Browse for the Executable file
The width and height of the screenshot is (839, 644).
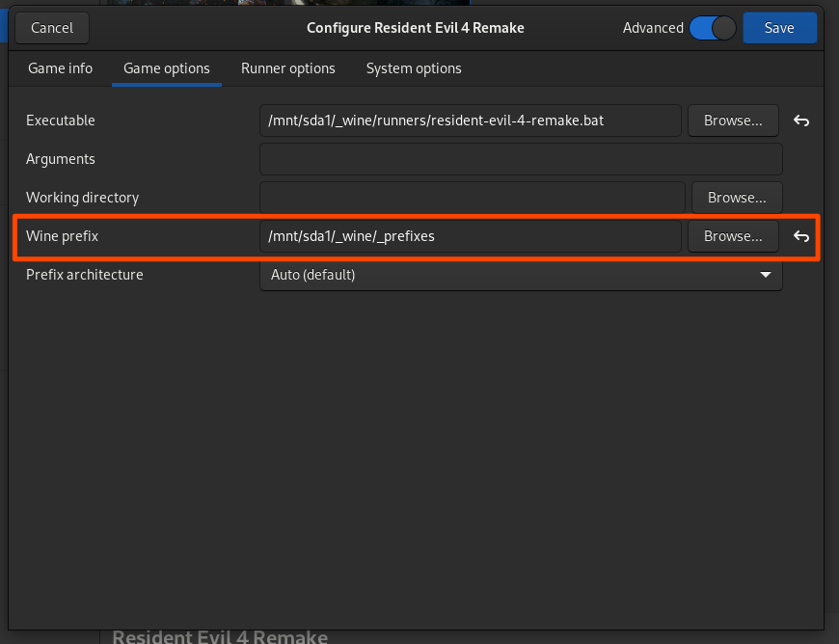point(733,121)
